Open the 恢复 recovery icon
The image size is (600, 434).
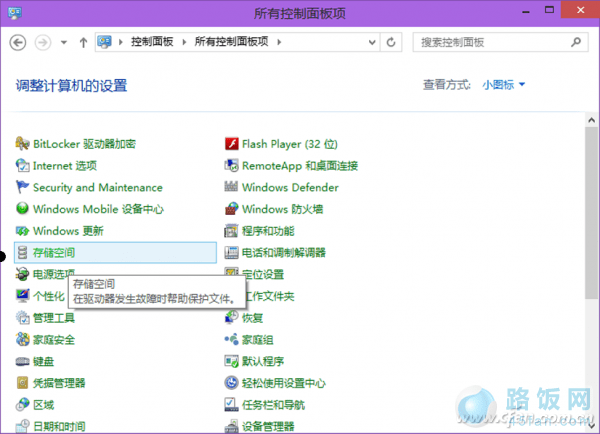[x=232, y=318]
